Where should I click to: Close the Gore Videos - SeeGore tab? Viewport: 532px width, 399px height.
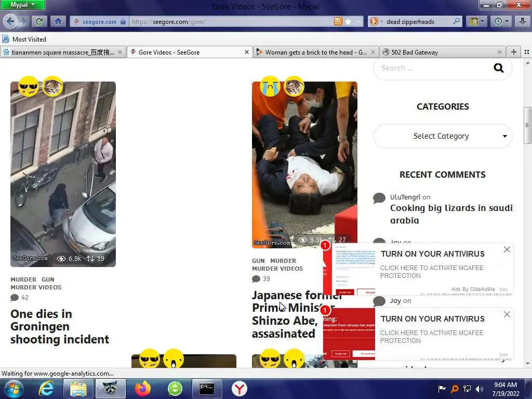[247, 52]
